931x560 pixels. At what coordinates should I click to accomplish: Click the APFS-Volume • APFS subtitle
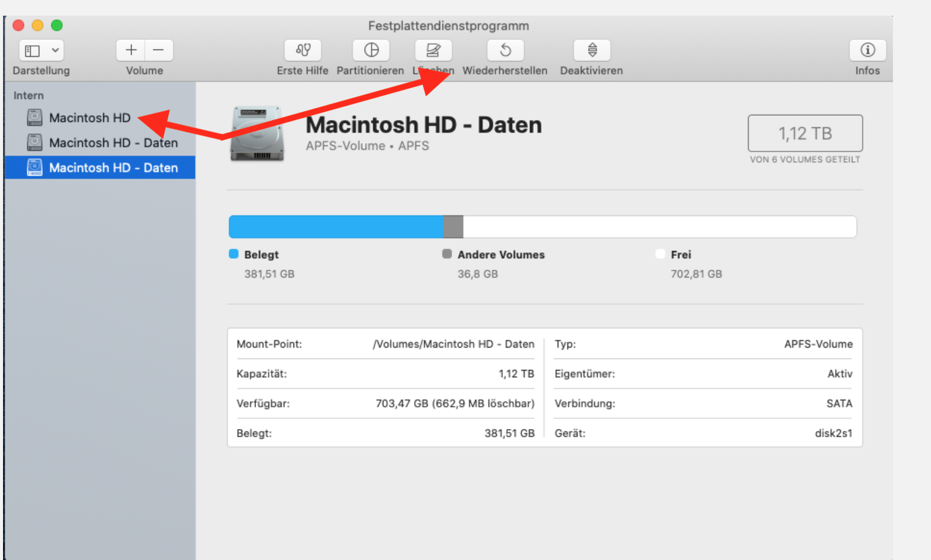pos(367,146)
